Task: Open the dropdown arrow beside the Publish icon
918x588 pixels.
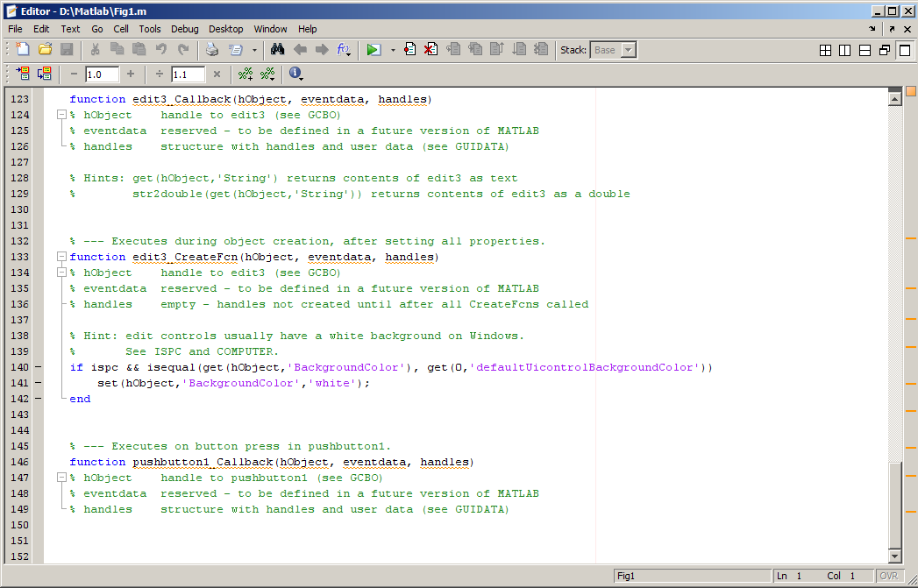Action: click(254, 50)
